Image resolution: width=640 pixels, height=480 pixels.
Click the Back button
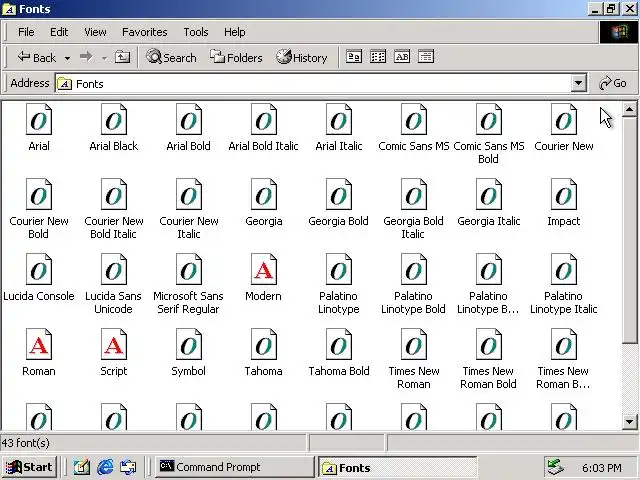37,57
